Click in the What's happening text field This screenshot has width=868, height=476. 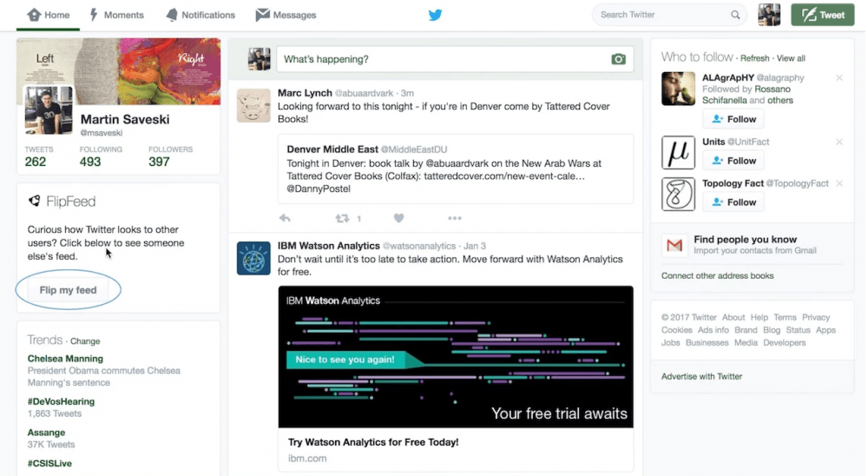pos(443,59)
